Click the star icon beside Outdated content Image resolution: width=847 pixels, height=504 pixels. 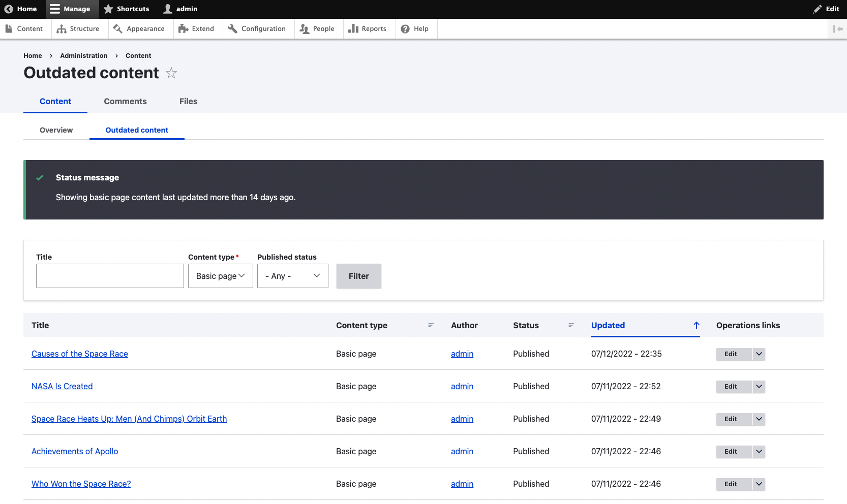pyautogui.click(x=171, y=73)
